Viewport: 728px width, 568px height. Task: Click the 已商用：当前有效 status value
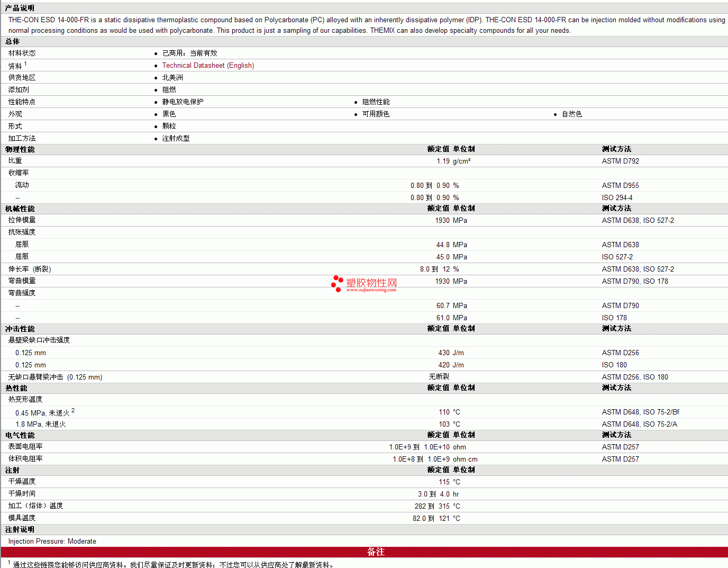click(189, 53)
